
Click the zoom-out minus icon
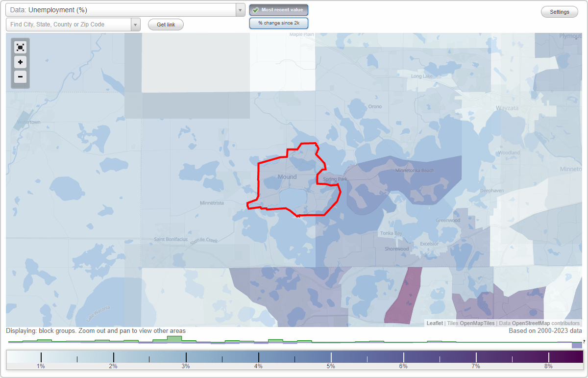pos(20,77)
